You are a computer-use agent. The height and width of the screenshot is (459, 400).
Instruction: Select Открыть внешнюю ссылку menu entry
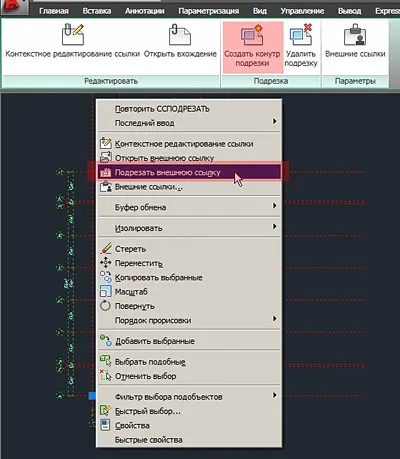coord(189,158)
